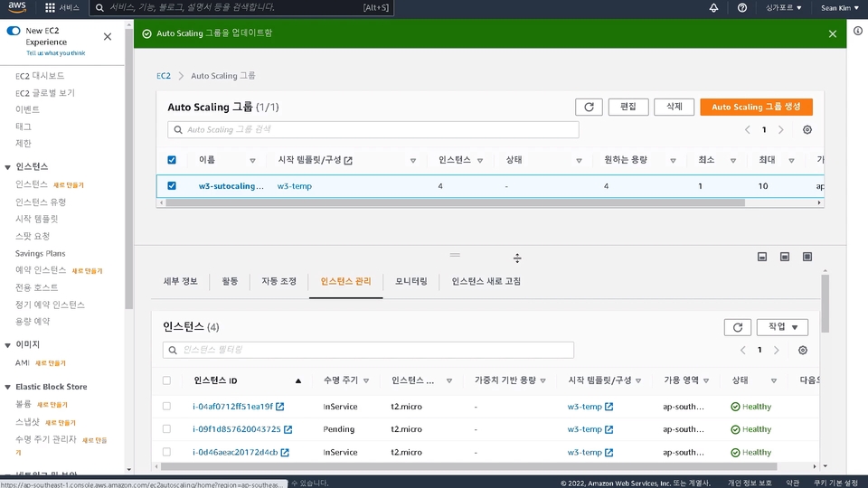Go to next page of instances
868x488 pixels.
tap(776, 351)
